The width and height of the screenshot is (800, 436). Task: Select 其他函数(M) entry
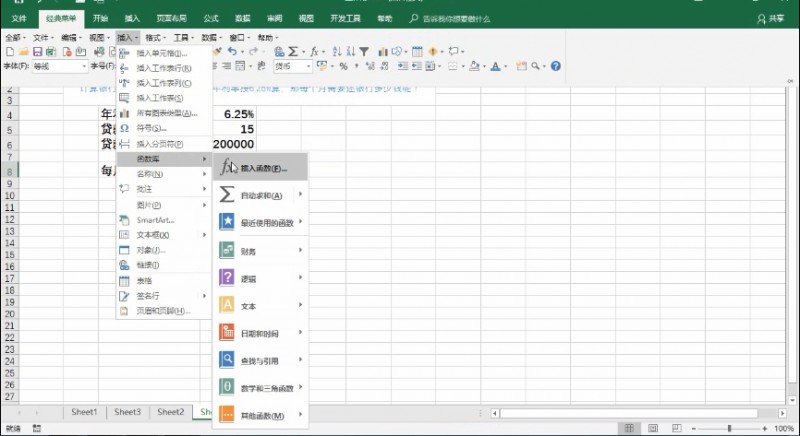point(260,415)
